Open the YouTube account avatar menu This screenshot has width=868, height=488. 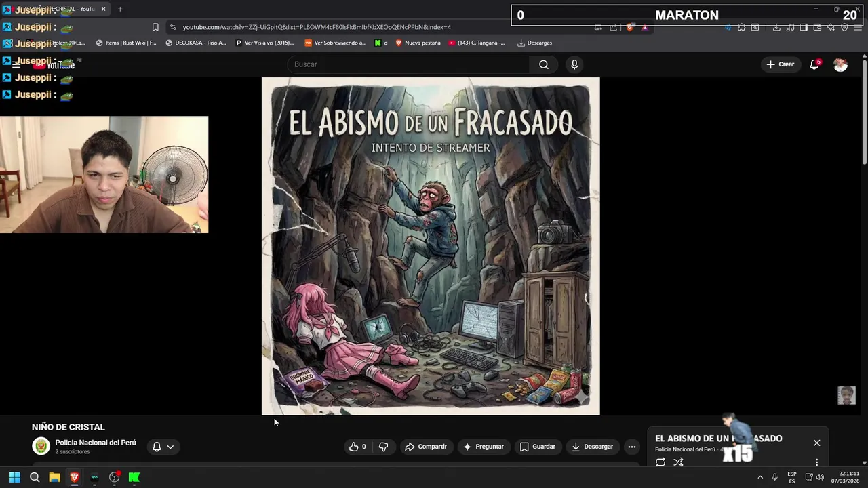click(x=840, y=64)
